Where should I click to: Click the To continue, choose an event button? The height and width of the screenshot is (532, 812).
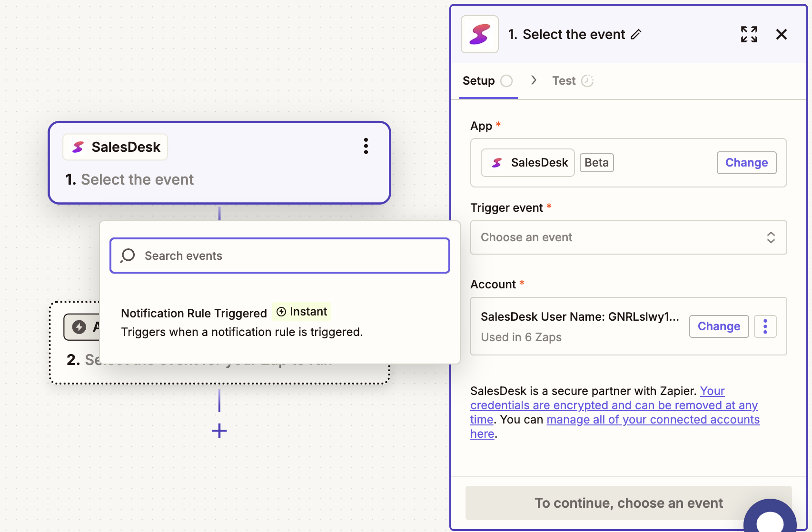[628, 503]
